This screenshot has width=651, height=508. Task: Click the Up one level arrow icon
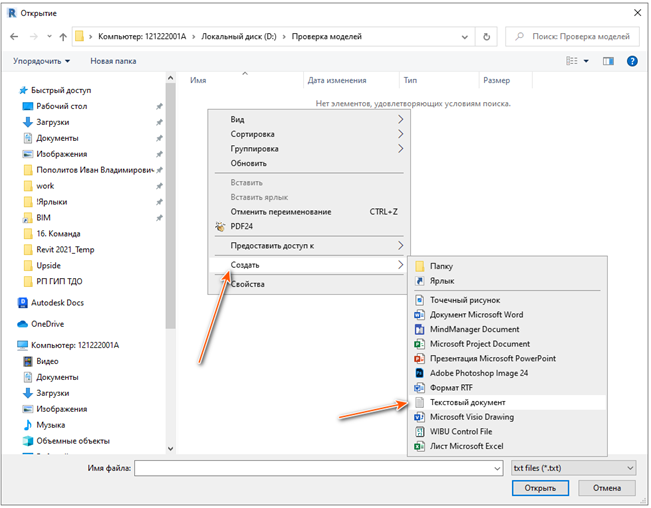(x=63, y=37)
